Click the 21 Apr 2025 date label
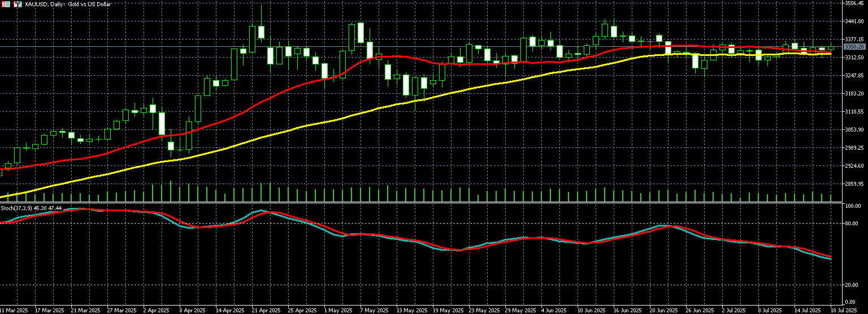868x314 pixels. pyautogui.click(x=266, y=311)
